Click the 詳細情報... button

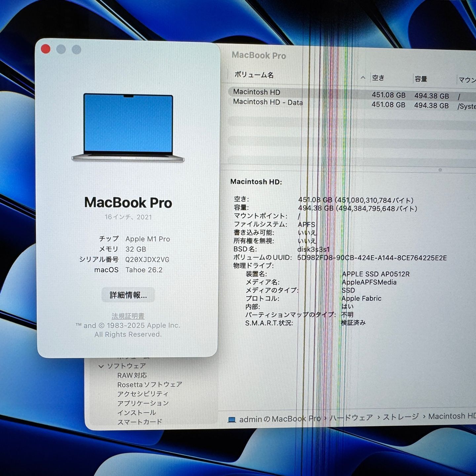point(128,295)
